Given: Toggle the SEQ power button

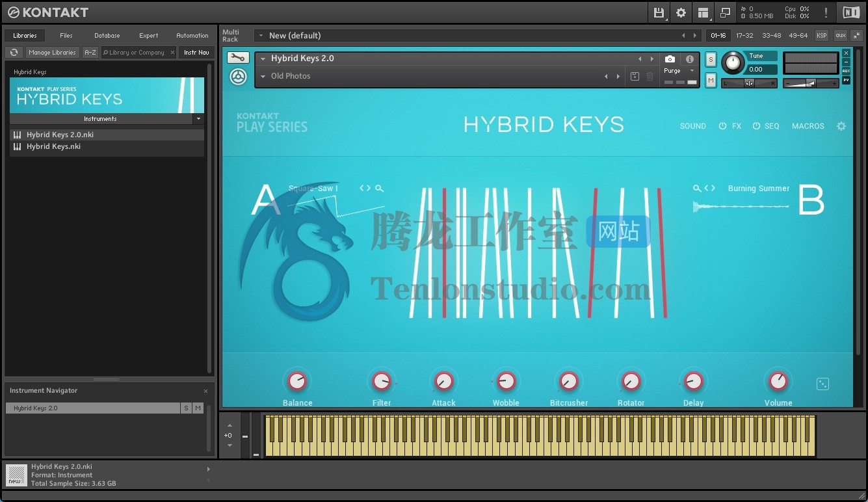Looking at the screenshot, I should tap(756, 126).
